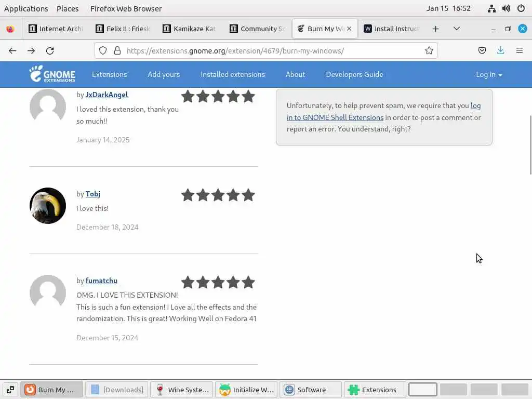
Task: Click the review date December 18, 2024
Action: (107, 227)
